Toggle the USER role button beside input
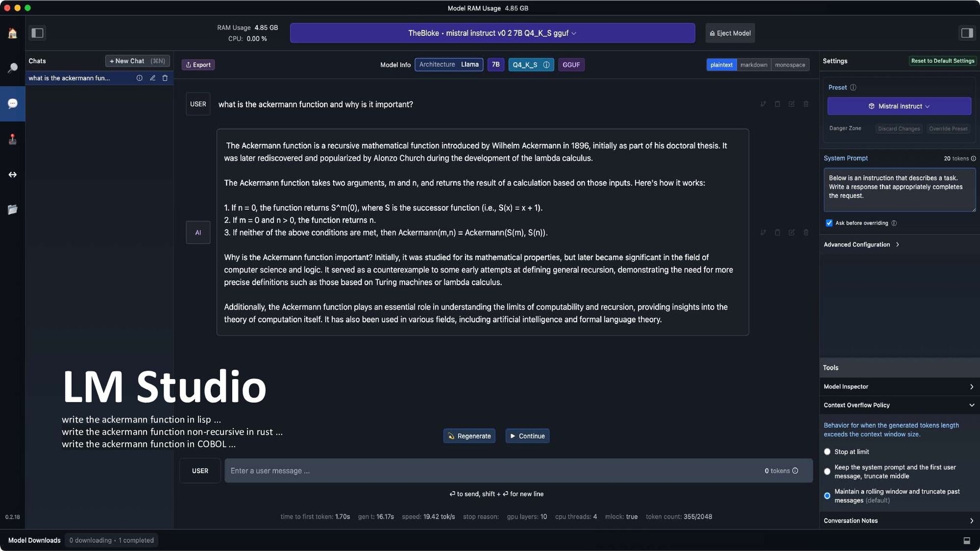 200,471
